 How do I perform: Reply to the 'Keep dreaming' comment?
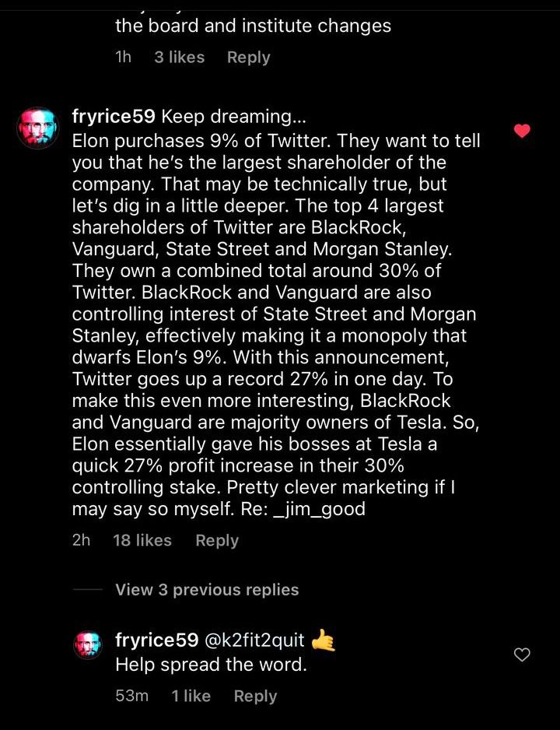216,540
